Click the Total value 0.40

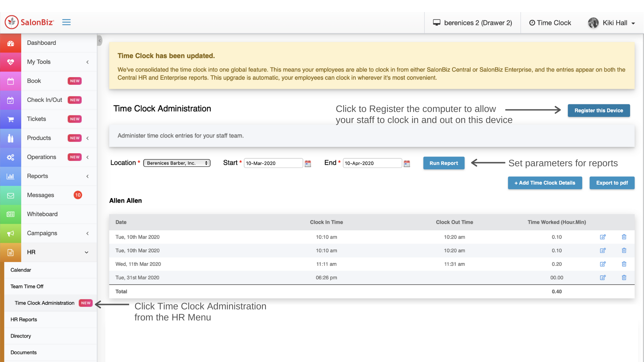(556, 292)
